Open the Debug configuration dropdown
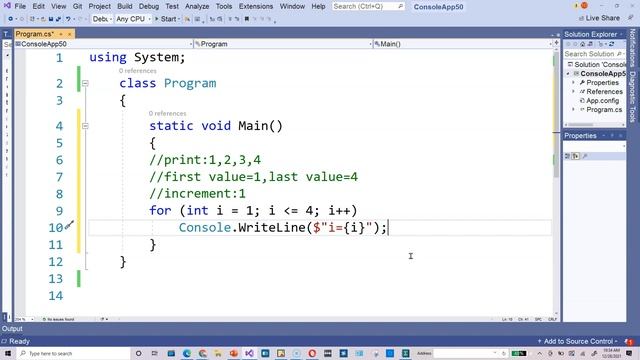The height and width of the screenshot is (360, 640). 102,19
